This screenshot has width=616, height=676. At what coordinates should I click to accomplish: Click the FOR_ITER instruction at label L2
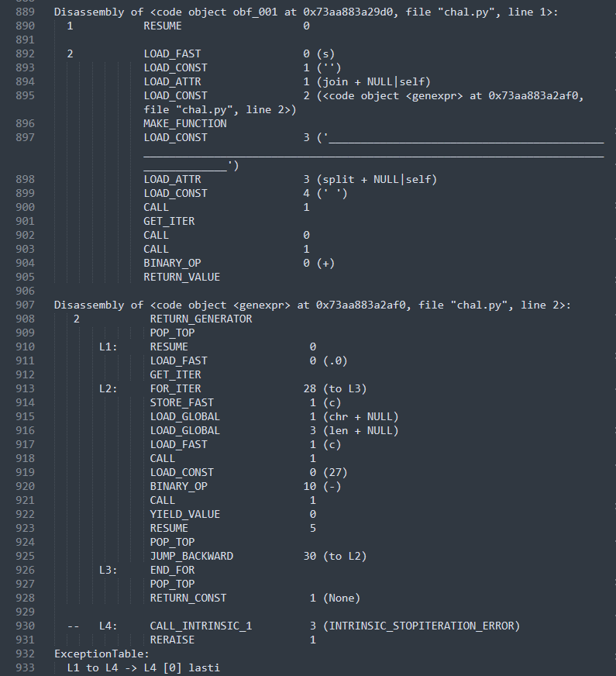click(x=175, y=389)
